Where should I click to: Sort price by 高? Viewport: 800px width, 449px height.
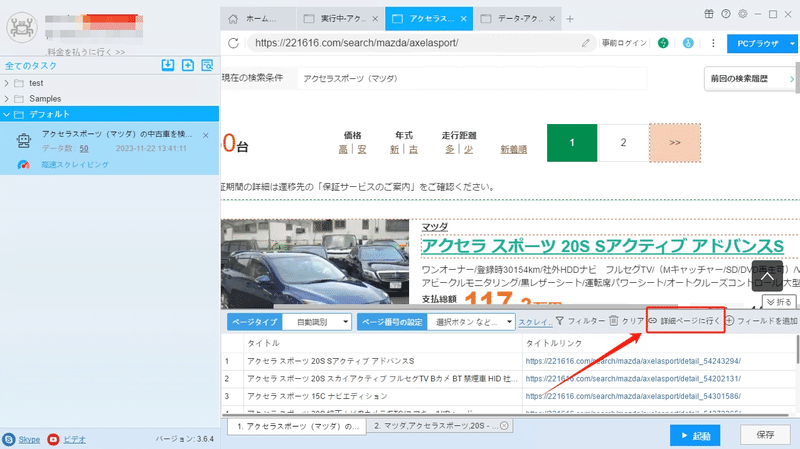[x=343, y=149]
